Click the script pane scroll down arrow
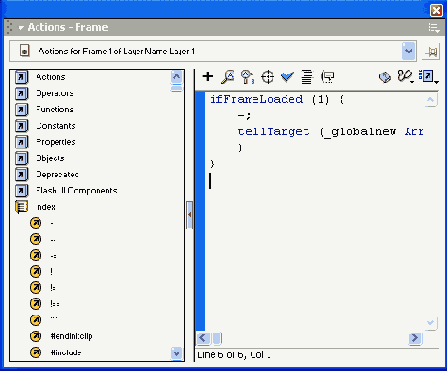Image resolution: width=447 pixels, height=371 pixels. coord(431,323)
